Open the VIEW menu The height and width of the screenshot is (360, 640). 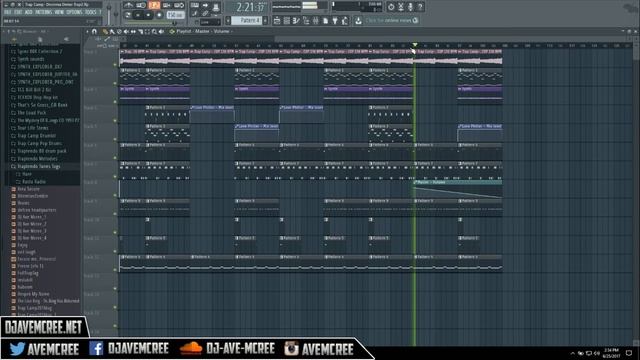(59, 13)
